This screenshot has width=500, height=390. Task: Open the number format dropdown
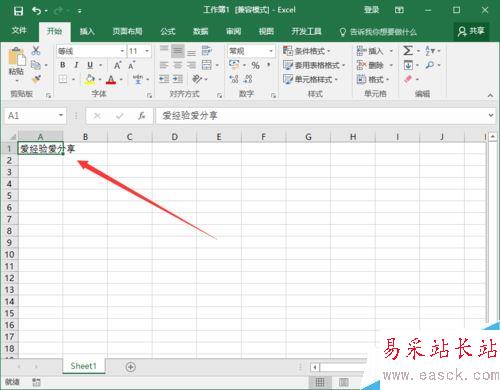point(271,51)
